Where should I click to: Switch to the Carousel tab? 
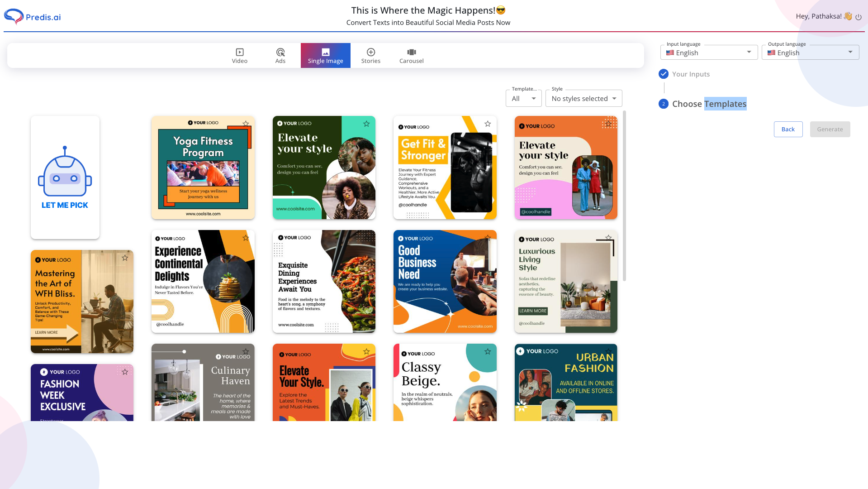(411, 56)
